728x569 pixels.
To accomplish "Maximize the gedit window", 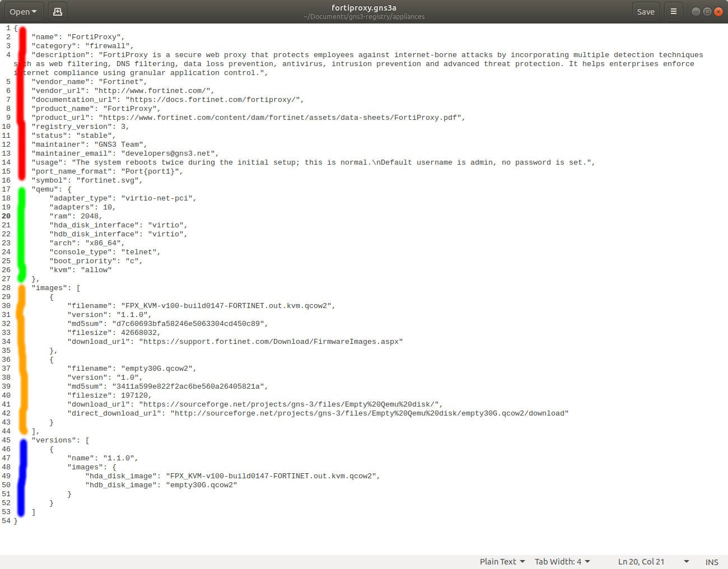I will (707, 12).
